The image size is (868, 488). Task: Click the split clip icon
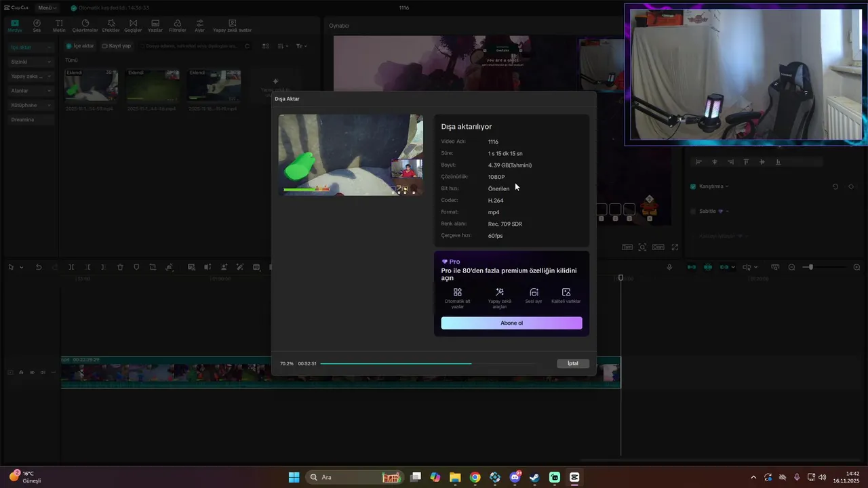point(71,267)
